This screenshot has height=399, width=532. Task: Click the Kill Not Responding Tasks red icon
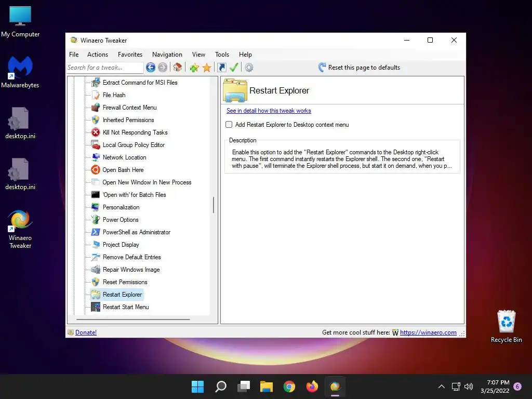pos(96,132)
